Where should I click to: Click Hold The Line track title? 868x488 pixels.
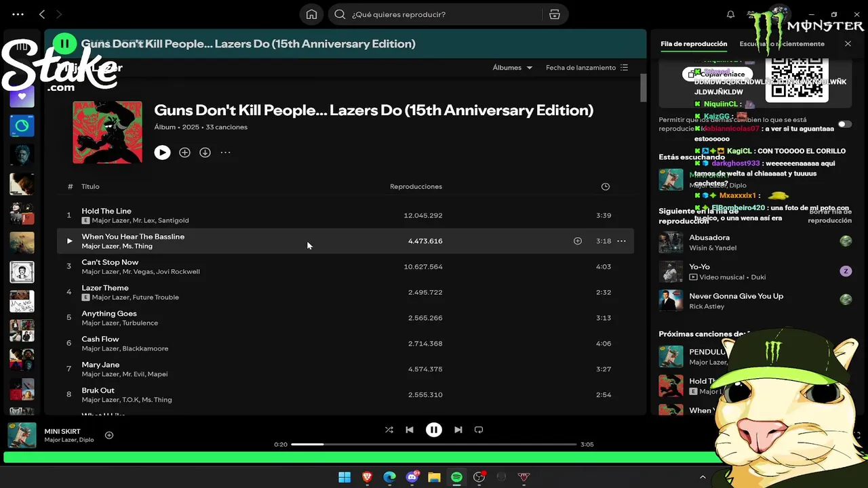point(106,211)
